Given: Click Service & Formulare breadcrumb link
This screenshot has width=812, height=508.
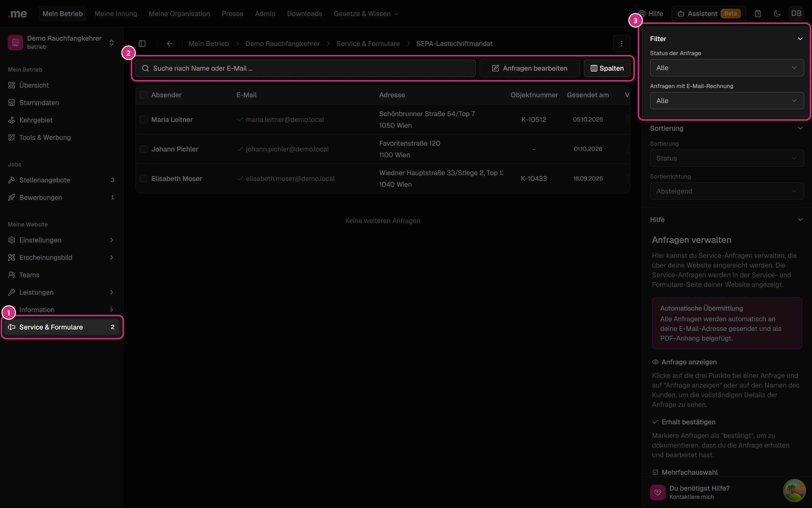Looking at the screenshot, I should 368,44.
